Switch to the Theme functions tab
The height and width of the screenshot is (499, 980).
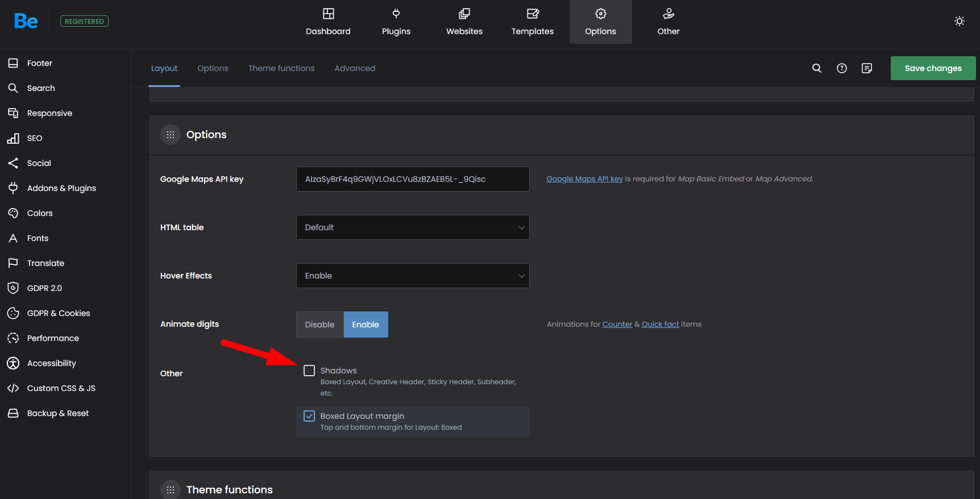click(281, 68)
